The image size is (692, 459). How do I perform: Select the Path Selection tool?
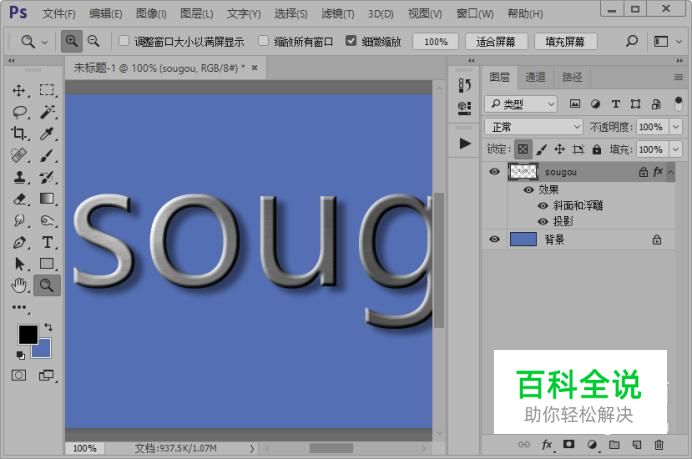(x=19, y=264)
